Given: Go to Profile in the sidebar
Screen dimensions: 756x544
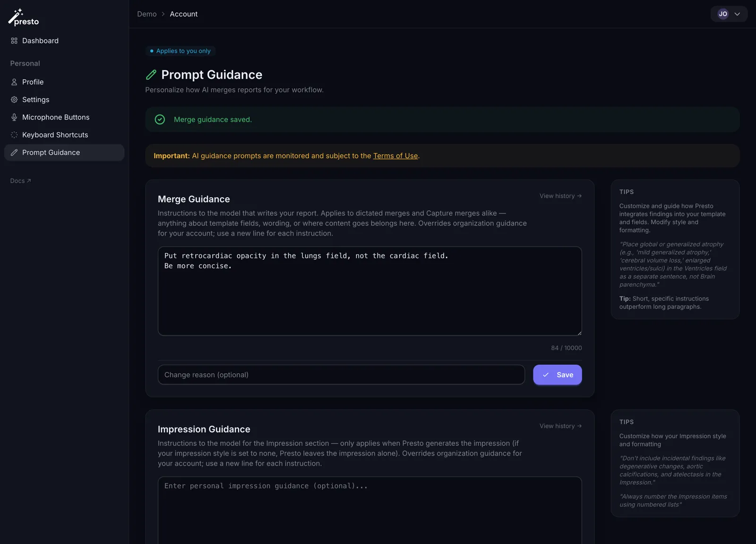Looking at the screenshot, I should 64,82.
